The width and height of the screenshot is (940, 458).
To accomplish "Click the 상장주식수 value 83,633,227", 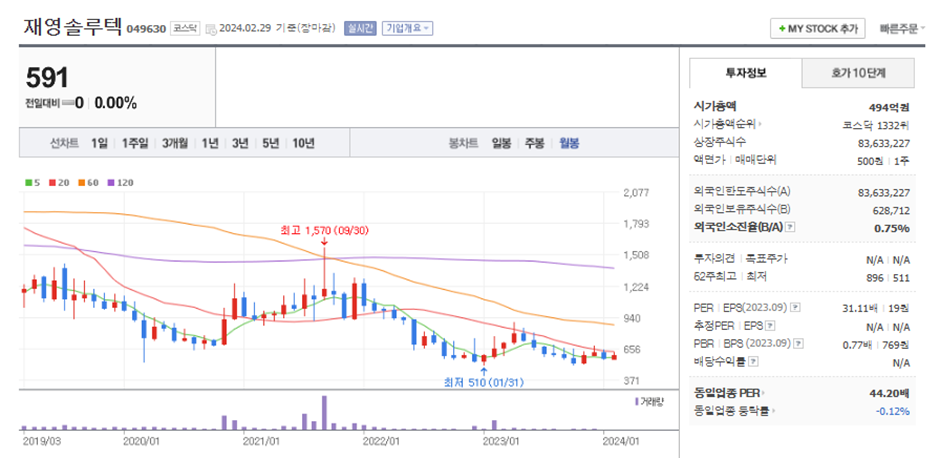I will [884, 143].
